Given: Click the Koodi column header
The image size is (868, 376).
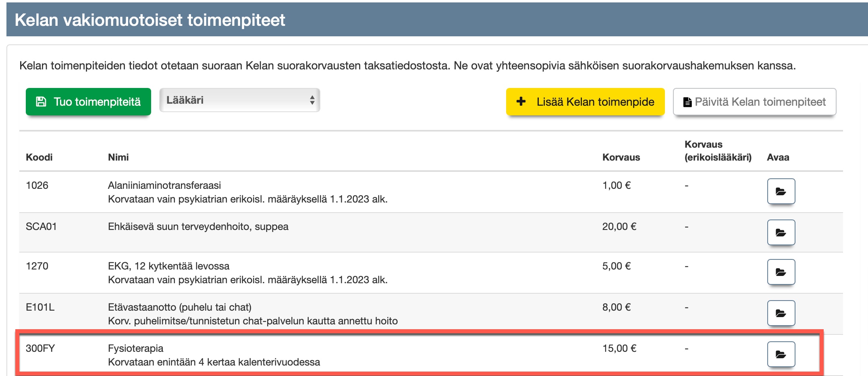Looking at the screenshot, I should click(39, 157).
